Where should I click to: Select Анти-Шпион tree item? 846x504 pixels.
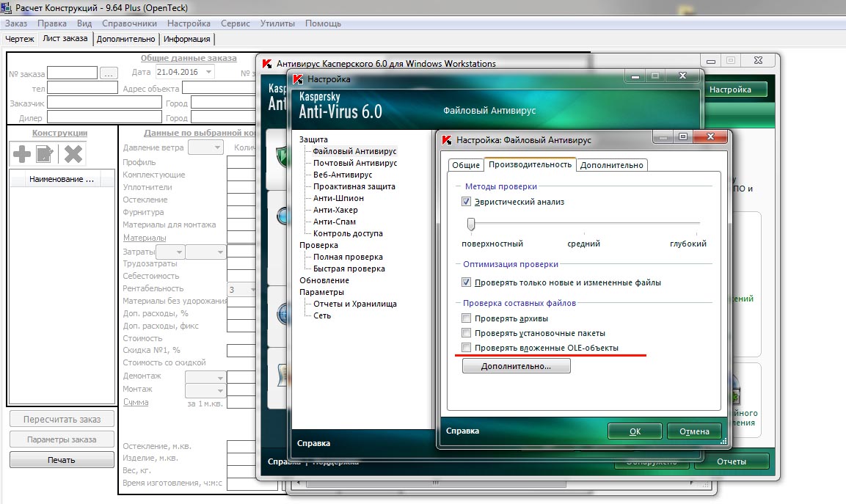pos(338,198)
